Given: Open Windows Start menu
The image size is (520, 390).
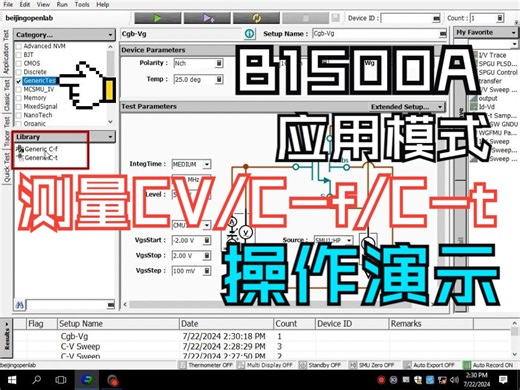Looking at the screenshot, I should (x=12, y=380).
